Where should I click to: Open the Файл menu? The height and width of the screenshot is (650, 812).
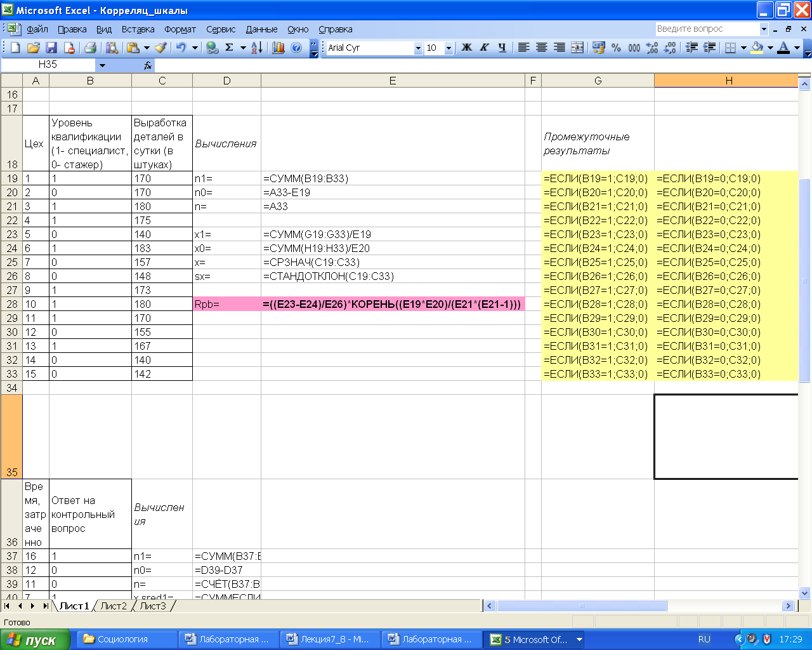(37, 29)
